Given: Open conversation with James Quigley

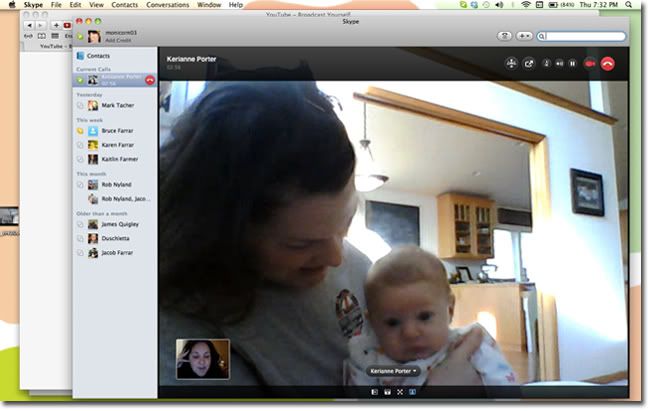Looking at the screenshot, I should pyautogui.click(x=115, y=224).
